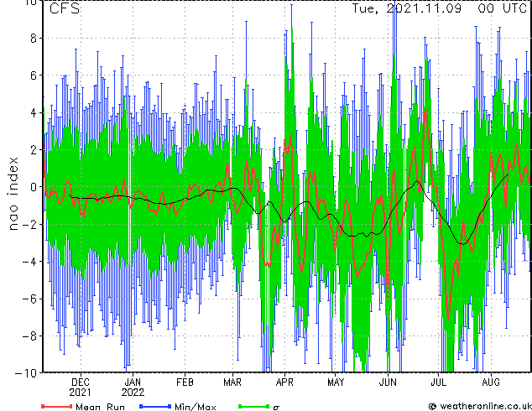Click the APR x-axis label
This screenshot has width=532, height=411.
tap(284, 382)
